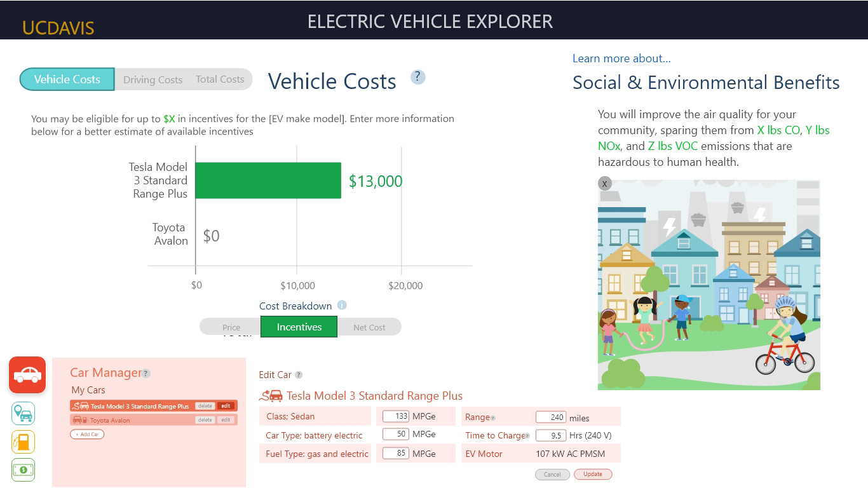The width and height of the screenshot is (868, 488).
Task: Delete the Toyota Avalon car
Action: [205, 420]
